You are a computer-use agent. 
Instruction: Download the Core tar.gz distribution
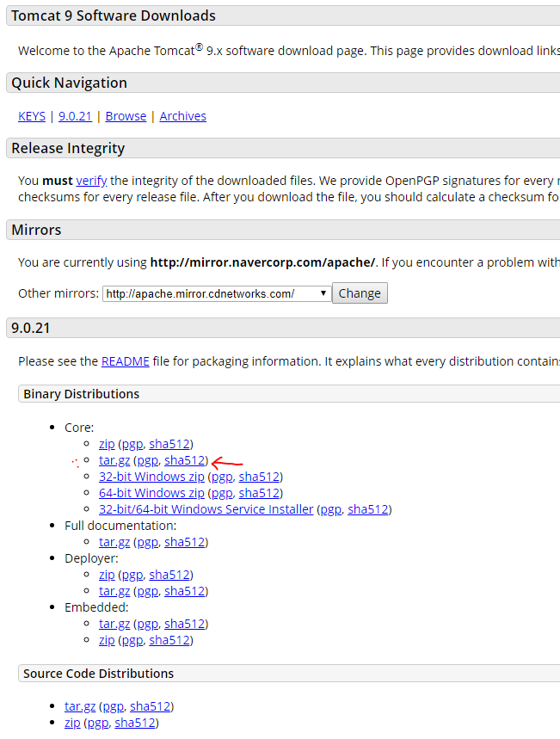(x=114, y=460)
